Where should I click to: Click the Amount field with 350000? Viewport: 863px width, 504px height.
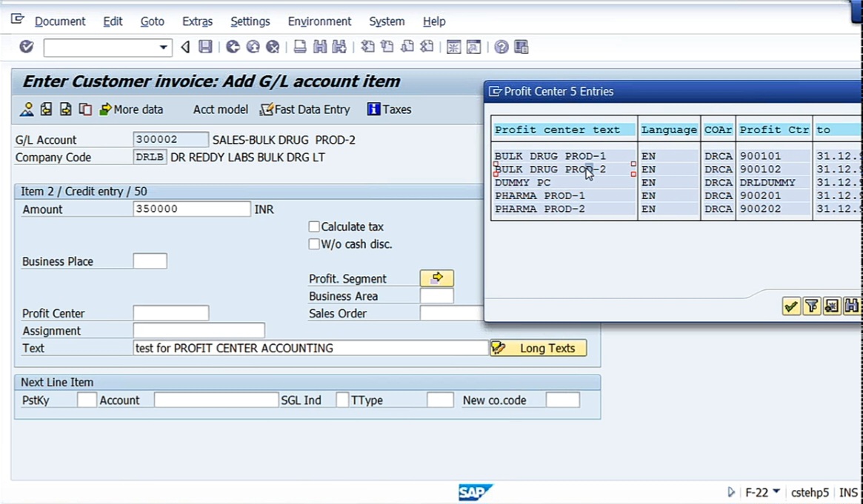(x=192, y=209)
